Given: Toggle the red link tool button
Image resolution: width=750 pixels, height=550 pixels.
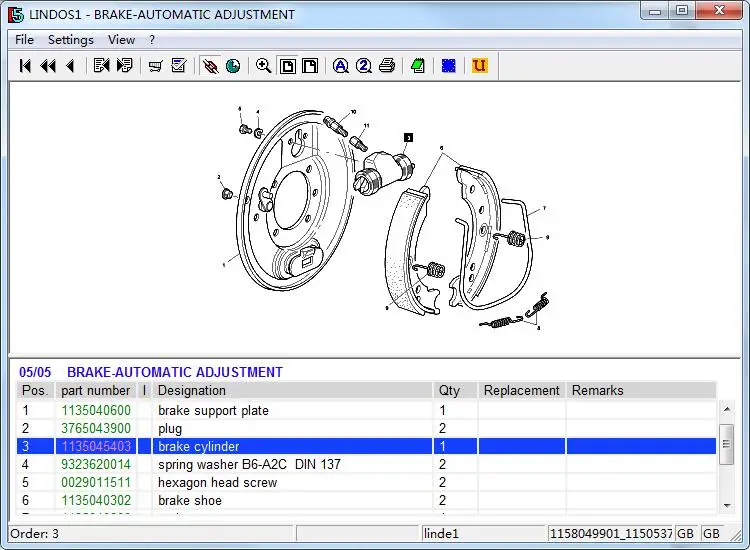Looking at the screenshot, I should (210, 66).
